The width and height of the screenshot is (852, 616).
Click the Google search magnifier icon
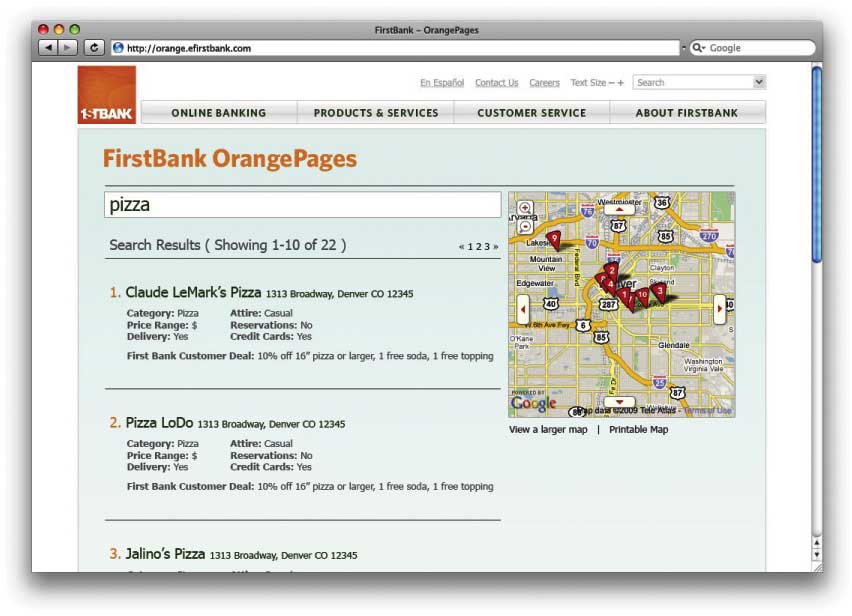tap(698, 48)
